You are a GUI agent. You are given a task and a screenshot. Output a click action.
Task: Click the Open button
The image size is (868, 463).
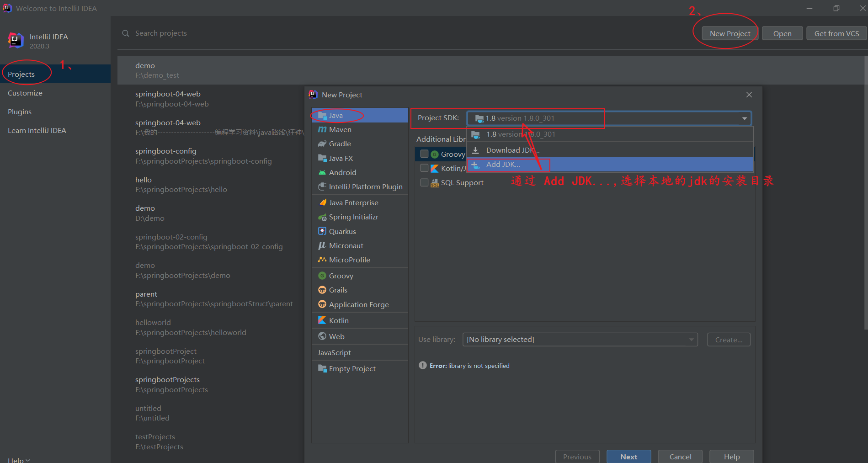click(782, 33)
